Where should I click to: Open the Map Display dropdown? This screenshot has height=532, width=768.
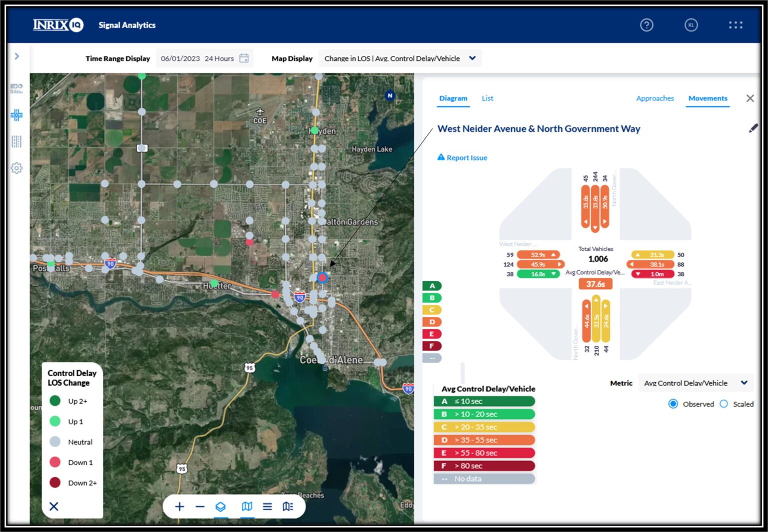[471, 58]
